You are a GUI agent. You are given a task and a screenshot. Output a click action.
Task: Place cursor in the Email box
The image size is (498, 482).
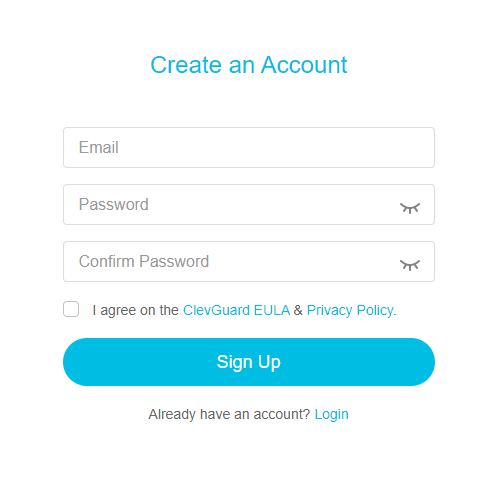249,147
